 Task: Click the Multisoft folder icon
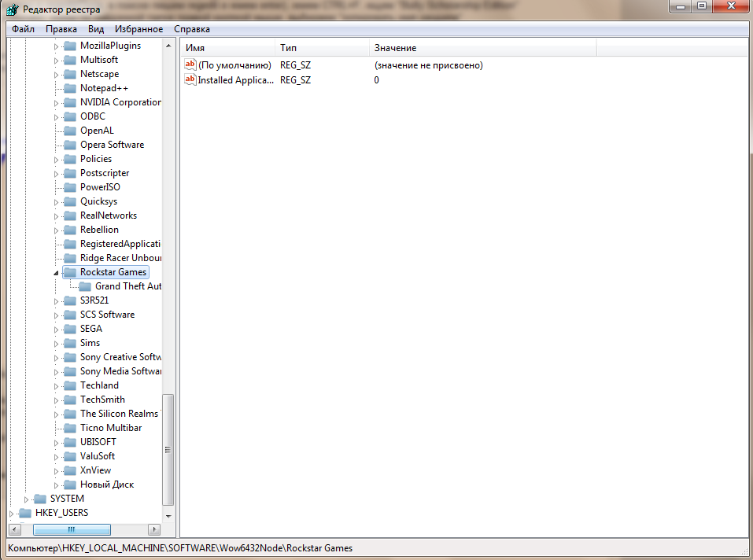pos(70,60)
